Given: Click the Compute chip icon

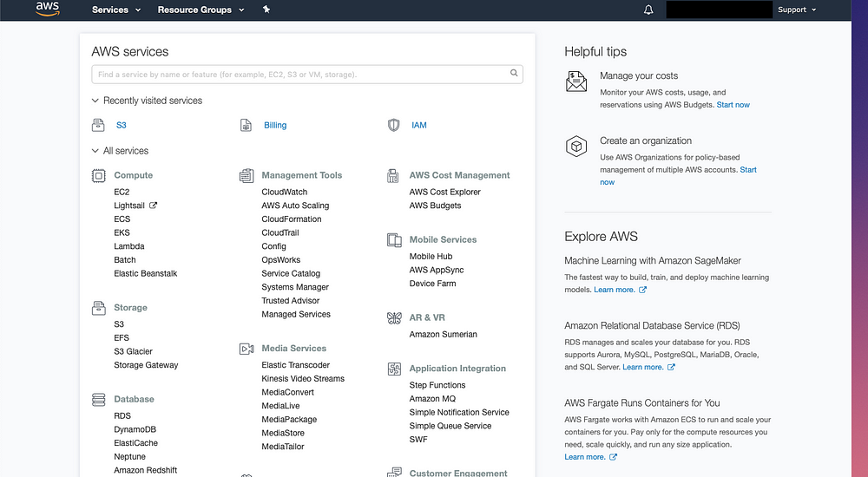Looking at the screenshot, I should pos(98,175).
